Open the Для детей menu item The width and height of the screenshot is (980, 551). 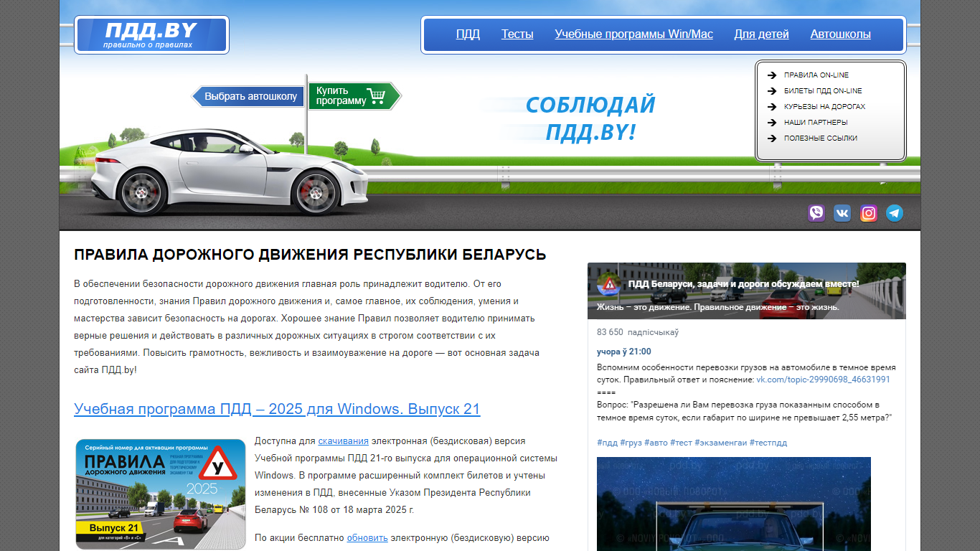point(761,34)
